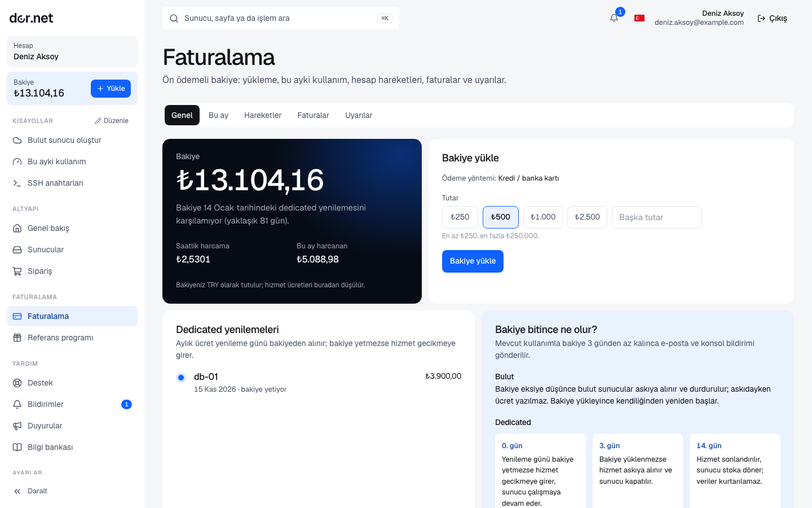Click the Bulut sunucu oluştur cloud icon
812x508 pixels.
coord(17,140)
